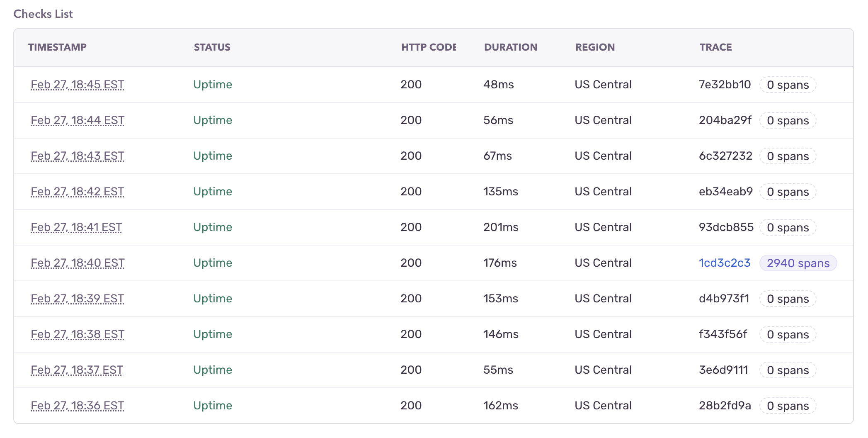Click US Central in the 18:45 row

pyautogui.click(x=603, y=85)
